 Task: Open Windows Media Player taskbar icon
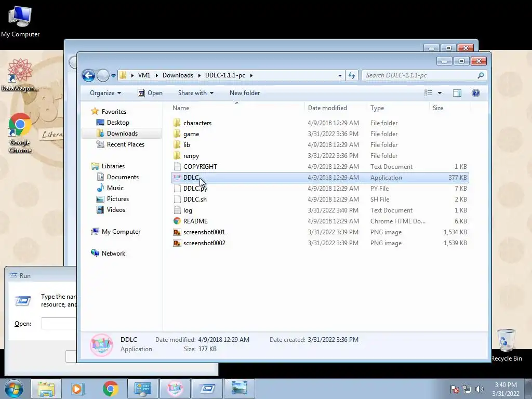[77, 389]
